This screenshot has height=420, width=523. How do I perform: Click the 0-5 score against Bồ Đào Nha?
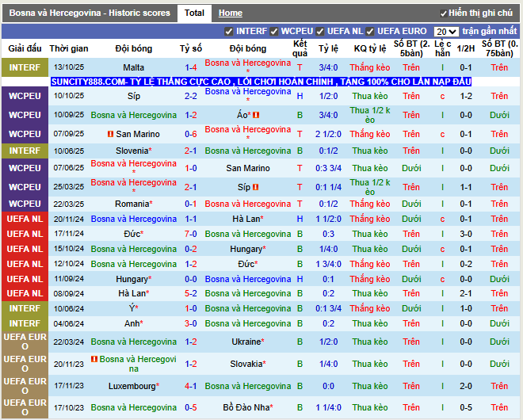[x=191, y=407]
